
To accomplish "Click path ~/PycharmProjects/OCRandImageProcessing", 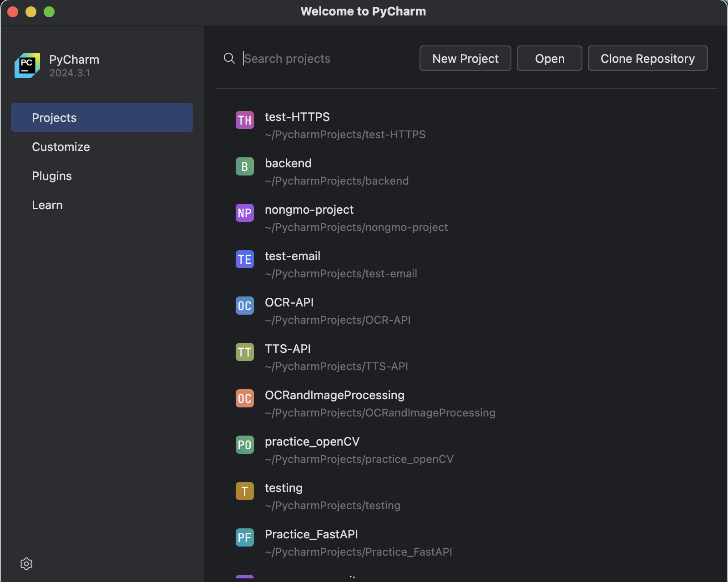I will click(380, 413).
